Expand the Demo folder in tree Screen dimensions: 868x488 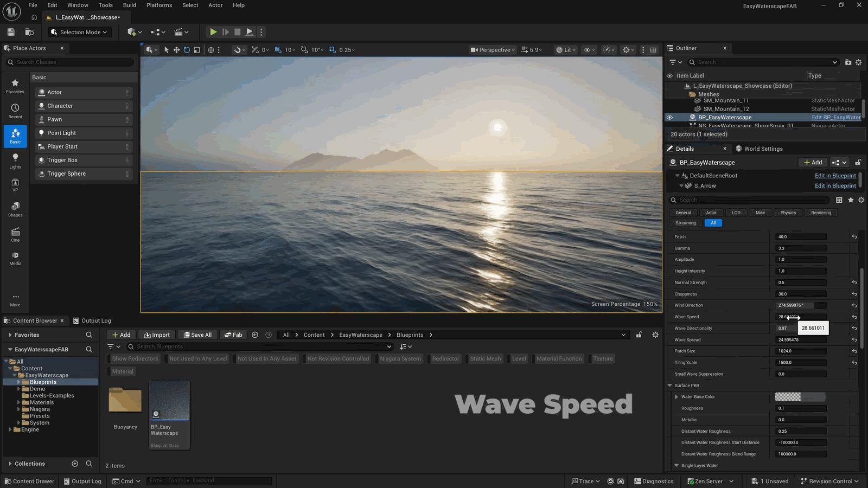[x=18, y=389]
